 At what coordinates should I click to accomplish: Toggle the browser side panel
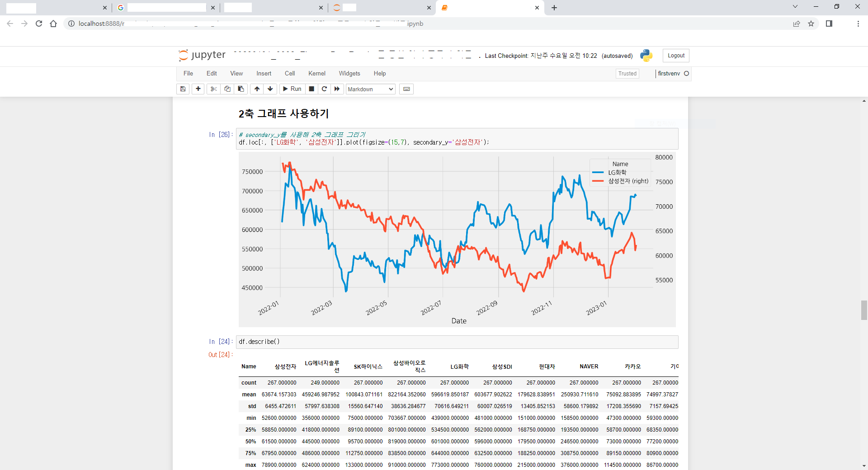(x=829, y=23)
